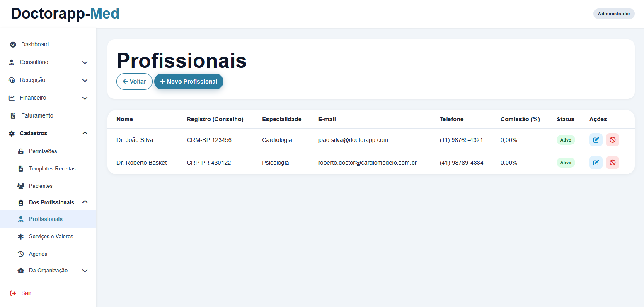Click the Da Organização building icon
The width and height of the screenshot is (644, 307).
tap(21, 271)
